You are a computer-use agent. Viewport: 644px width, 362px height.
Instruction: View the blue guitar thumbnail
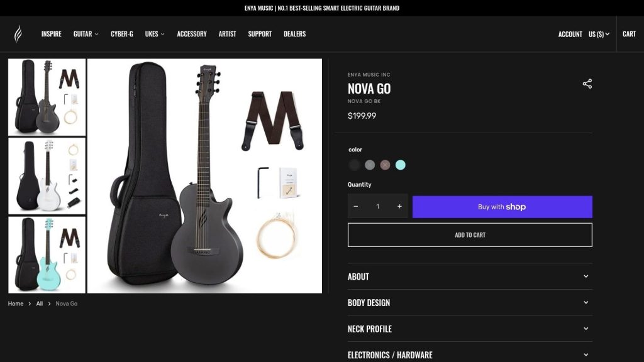[47, 255]
